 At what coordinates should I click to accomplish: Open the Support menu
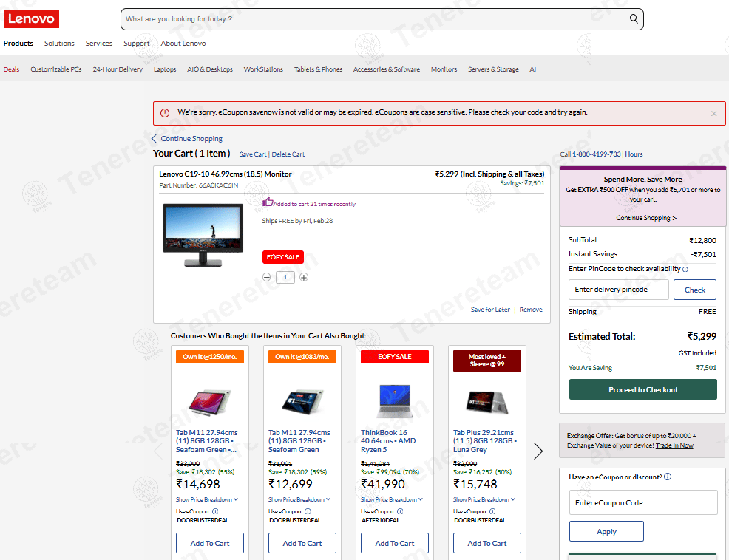click(x=137, y=44)
